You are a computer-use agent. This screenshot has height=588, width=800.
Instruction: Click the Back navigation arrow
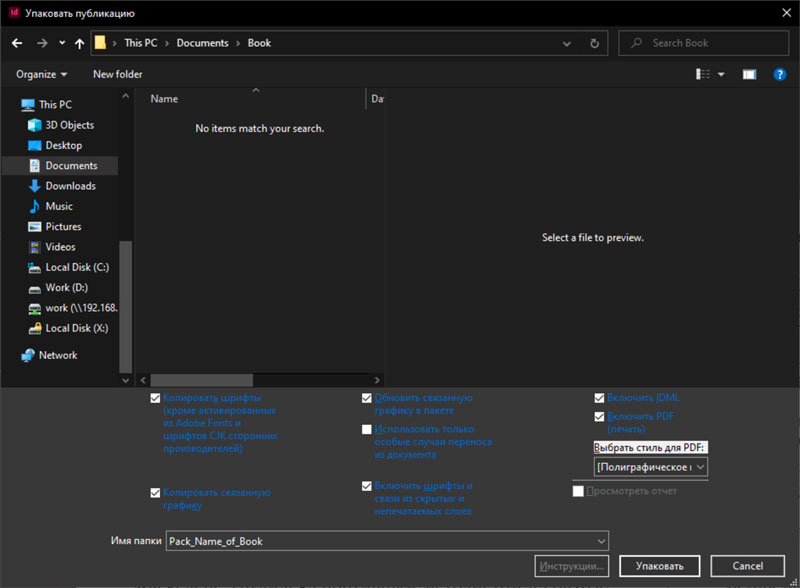point(17,43)
